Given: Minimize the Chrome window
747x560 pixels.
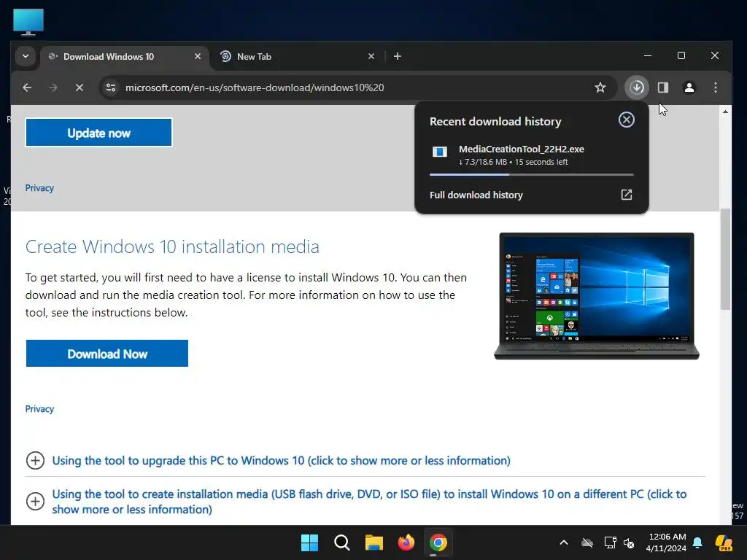Looking at the screenshot, I should pos(648,55).
